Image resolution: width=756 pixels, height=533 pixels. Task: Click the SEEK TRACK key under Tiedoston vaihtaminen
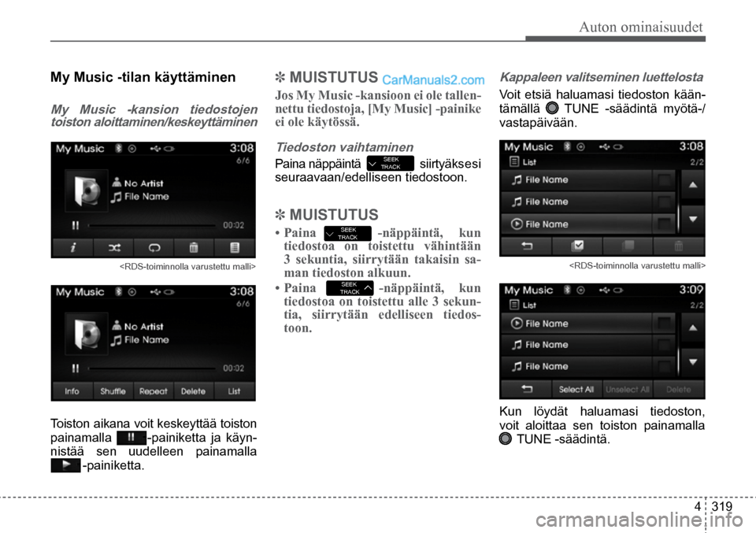(390, 164)
